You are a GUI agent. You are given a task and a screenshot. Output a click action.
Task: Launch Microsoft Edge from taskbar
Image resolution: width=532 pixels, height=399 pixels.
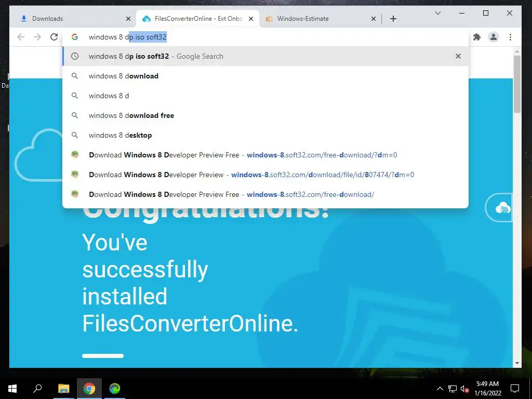(x=115, y=389)
